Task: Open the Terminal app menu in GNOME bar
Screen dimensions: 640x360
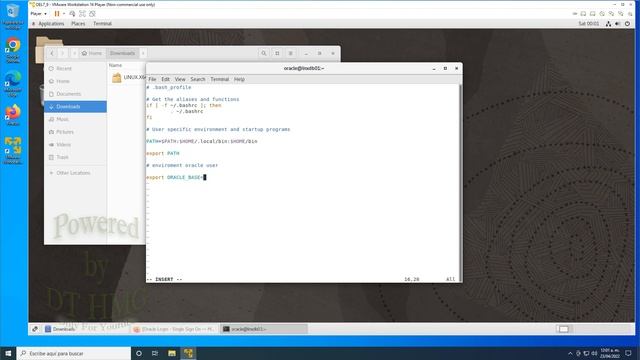Action: [x=102, y=24]
